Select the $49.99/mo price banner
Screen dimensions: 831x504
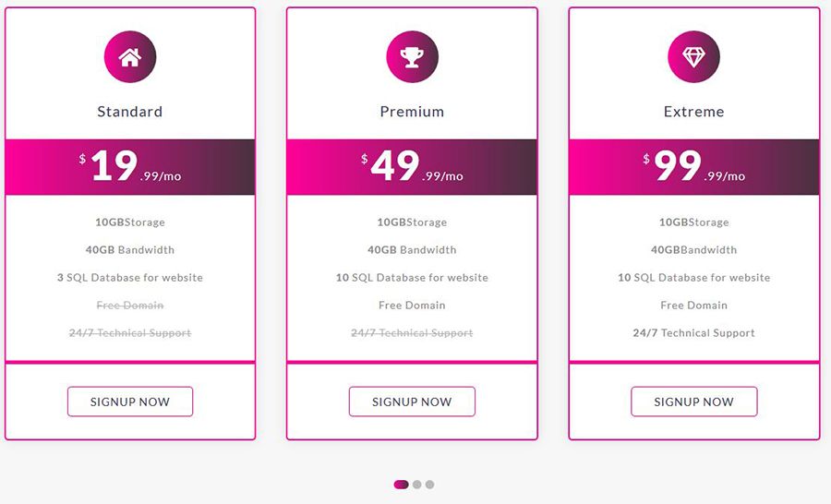coord(412,167)
